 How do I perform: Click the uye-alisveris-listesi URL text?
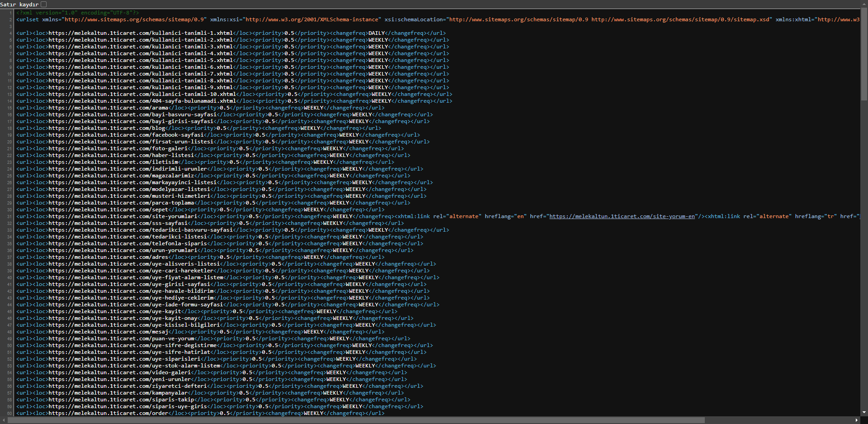tap(134, 264)
